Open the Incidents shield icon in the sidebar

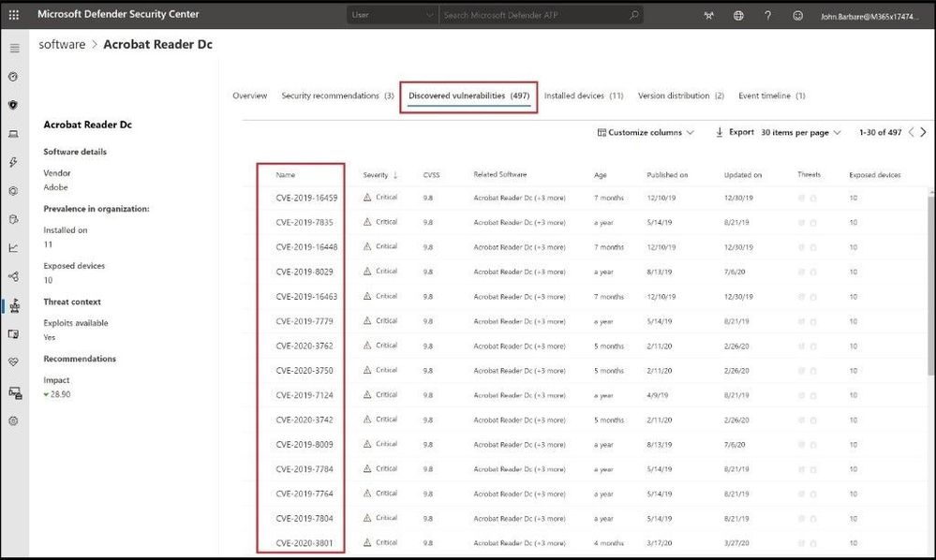pyautogui.click(x=13, y=105)
